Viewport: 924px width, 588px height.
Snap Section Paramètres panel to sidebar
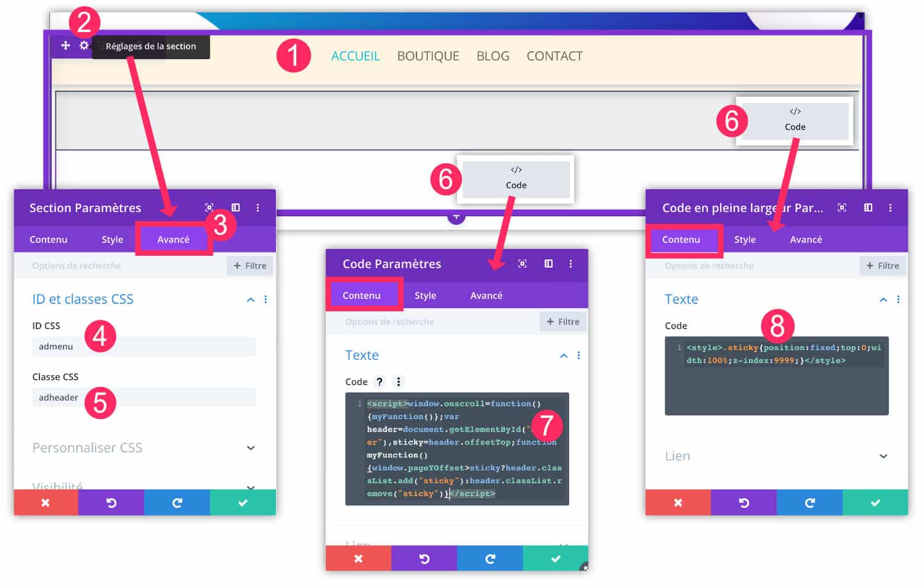[x=235, y=208]
